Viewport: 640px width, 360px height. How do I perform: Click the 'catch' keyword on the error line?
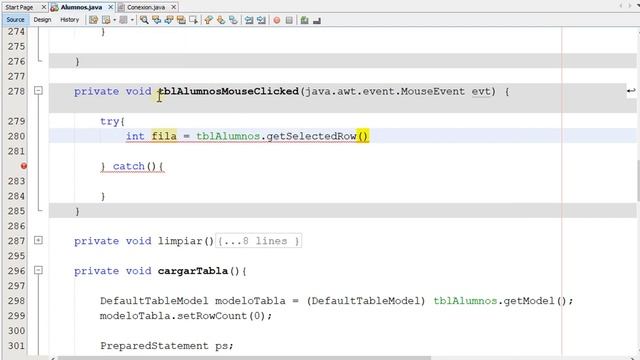click(129, 166)
